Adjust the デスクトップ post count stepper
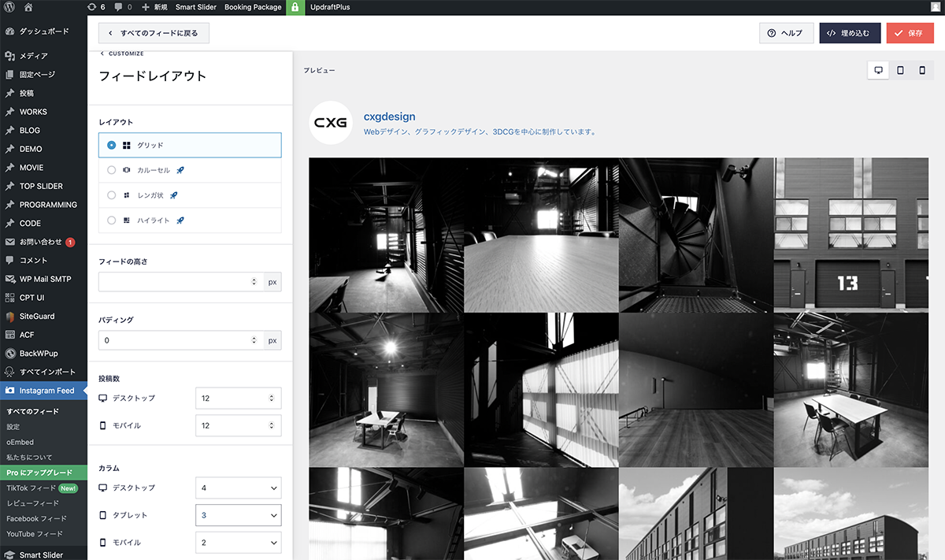 (272, 399)
